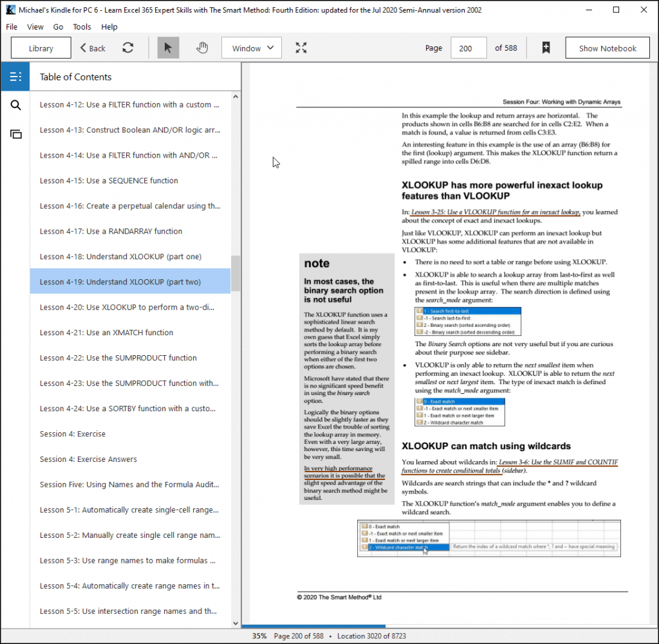659x644 pixels.
Task: Open Lesson 4-20 XLOOKUP two-dimensional lookup
Action: 130,307
